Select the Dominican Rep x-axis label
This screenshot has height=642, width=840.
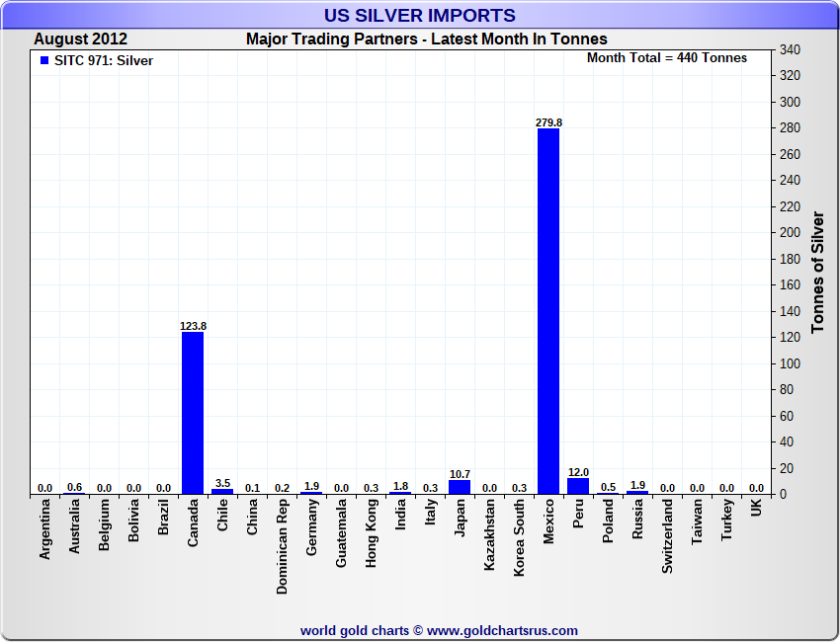(x=283, y=545)
